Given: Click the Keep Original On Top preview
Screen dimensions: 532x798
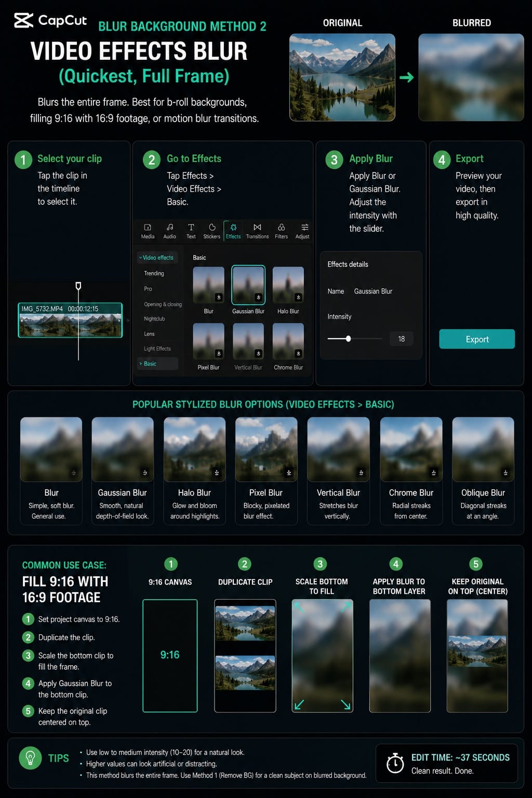Looking at the screenshot, I should (x=477, y=656).
